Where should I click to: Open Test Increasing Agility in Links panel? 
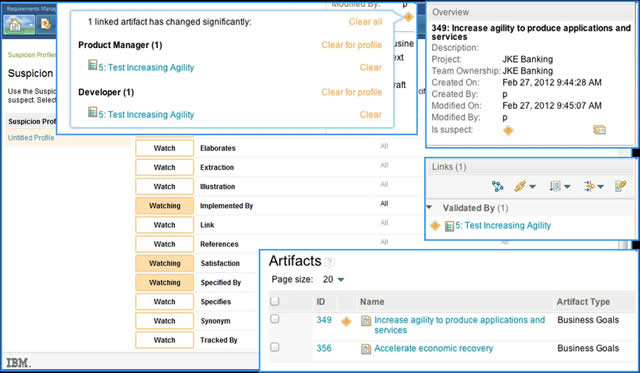(503, 226)
